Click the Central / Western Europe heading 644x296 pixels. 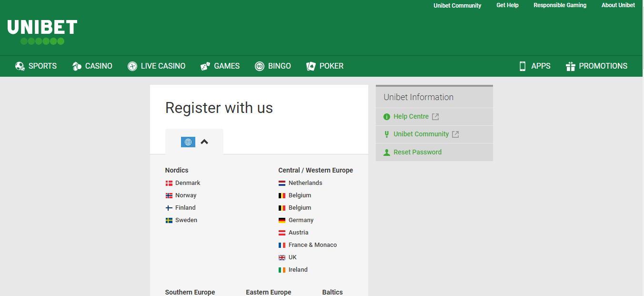click(316, 170)
